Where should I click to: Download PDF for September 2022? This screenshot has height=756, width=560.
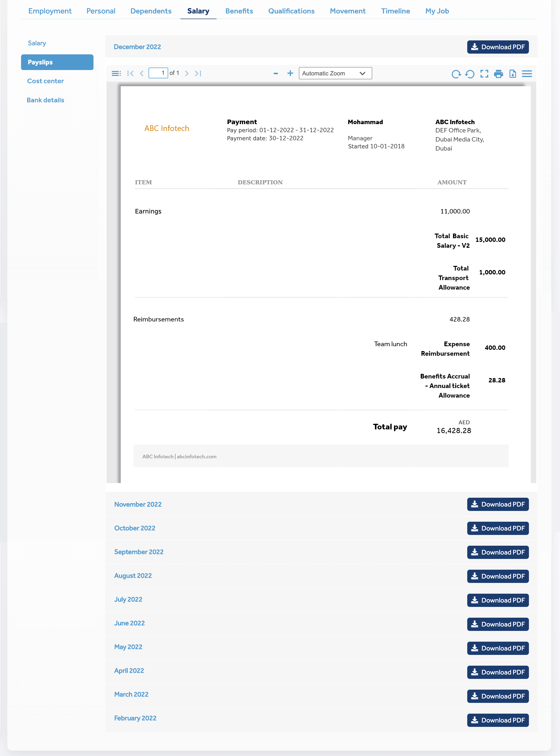(x=498, y=552)
